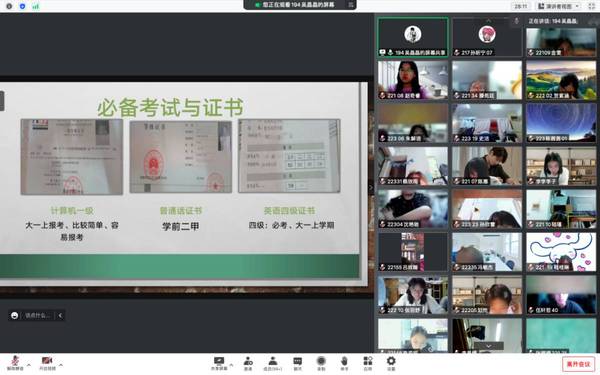Open the apps grid icon
The image size is (600, 375).
pos(368,363)
